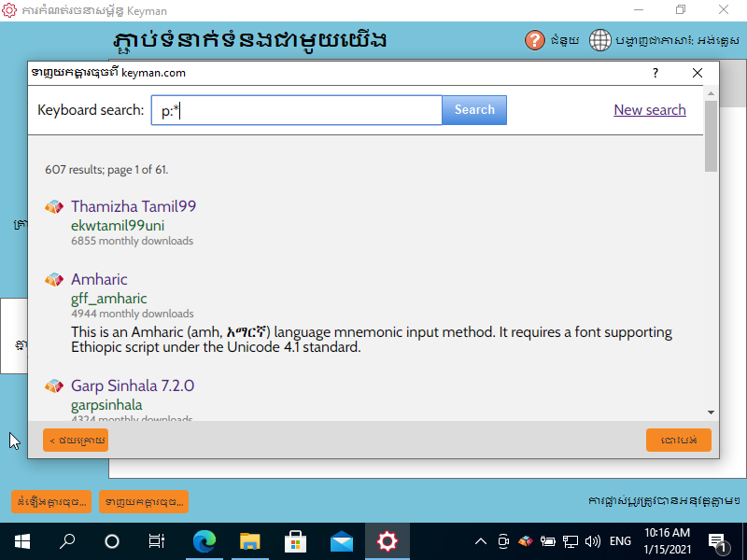Open the Amharic keyboard link
This screenshot has height=560, width=747.
99,279
